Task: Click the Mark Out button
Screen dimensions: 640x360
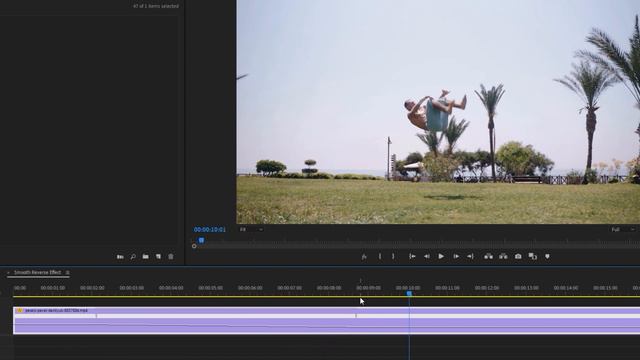Action: coord(393,256)
